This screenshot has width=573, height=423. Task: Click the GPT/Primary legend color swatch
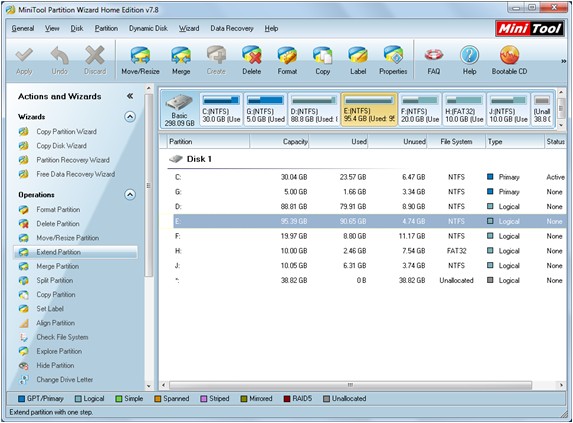[21, 399]
